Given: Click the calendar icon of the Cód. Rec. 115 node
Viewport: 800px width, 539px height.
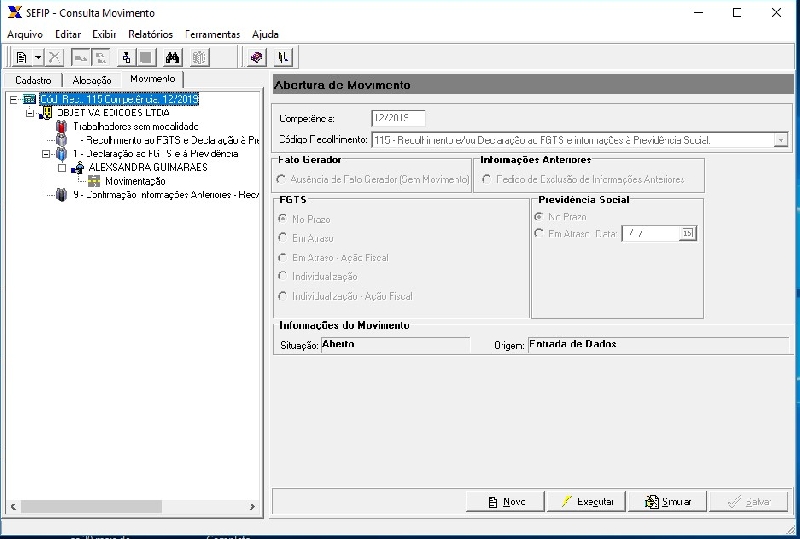Looking at the screenshot, I should (x=30, y=99).
